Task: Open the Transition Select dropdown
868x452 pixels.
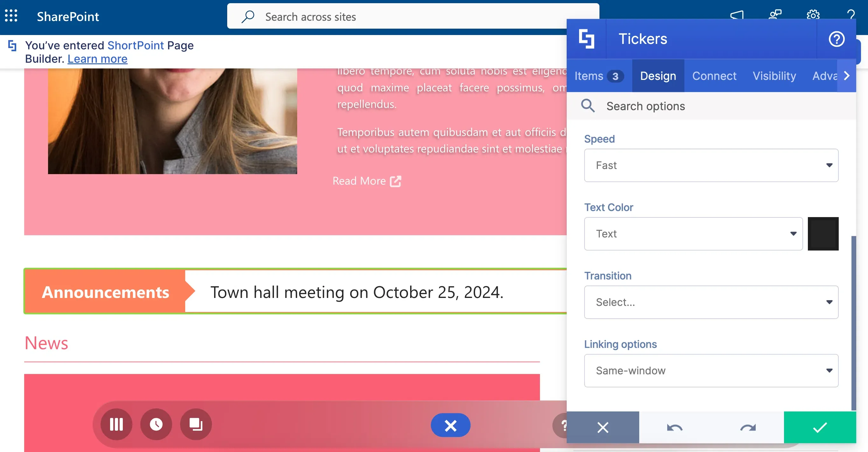Action: pyautogui.click(x=711, y=302)
